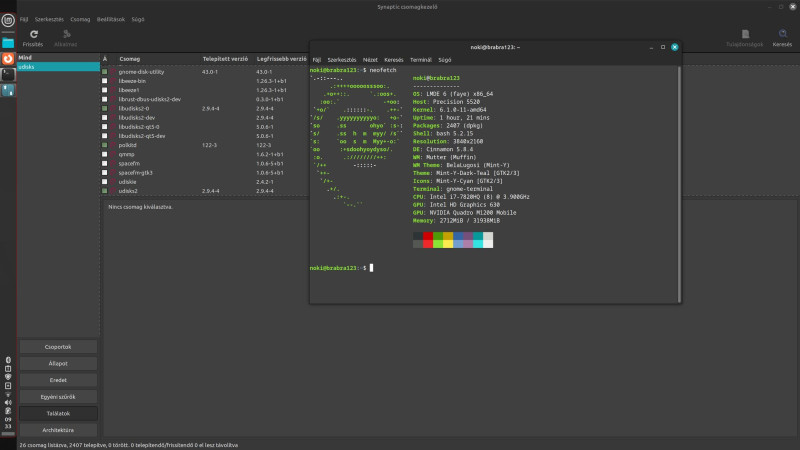The height and width of the screenshot is (450, 800).
Task: Click the red Debian icon beside gnome-disk-utility
Action: (x=113, y=72)
